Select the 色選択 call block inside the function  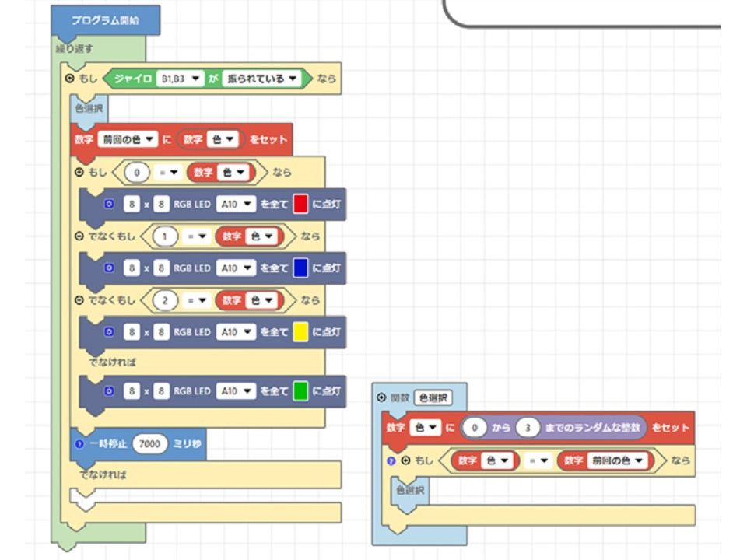tap(410, 491)
